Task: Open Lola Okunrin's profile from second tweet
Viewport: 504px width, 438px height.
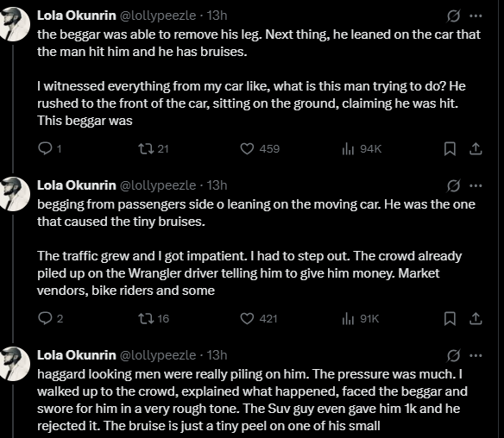Action: coord(77,185)
